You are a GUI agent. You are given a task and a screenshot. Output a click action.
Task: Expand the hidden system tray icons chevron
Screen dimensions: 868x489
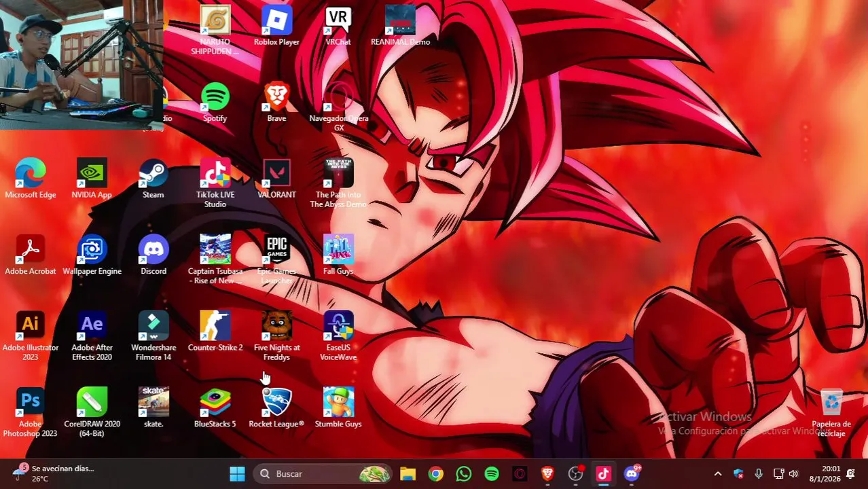tap(718, 473)
